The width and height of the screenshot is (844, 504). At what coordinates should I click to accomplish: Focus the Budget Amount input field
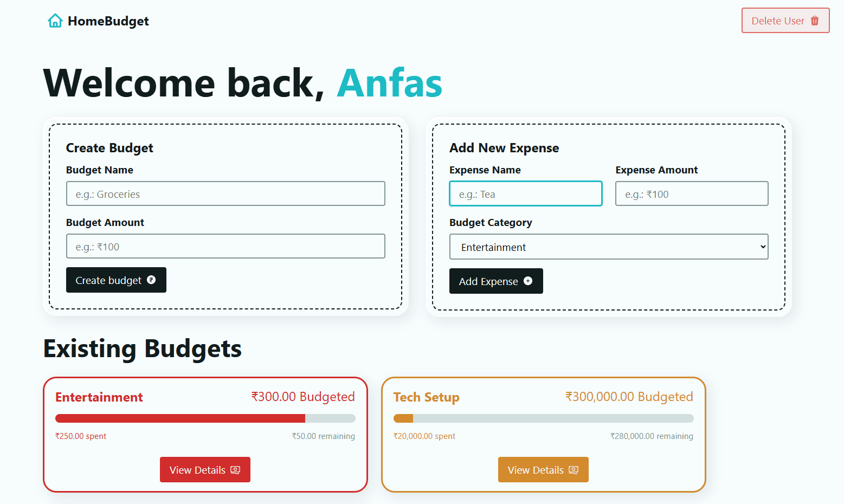(x=226, y=246)
